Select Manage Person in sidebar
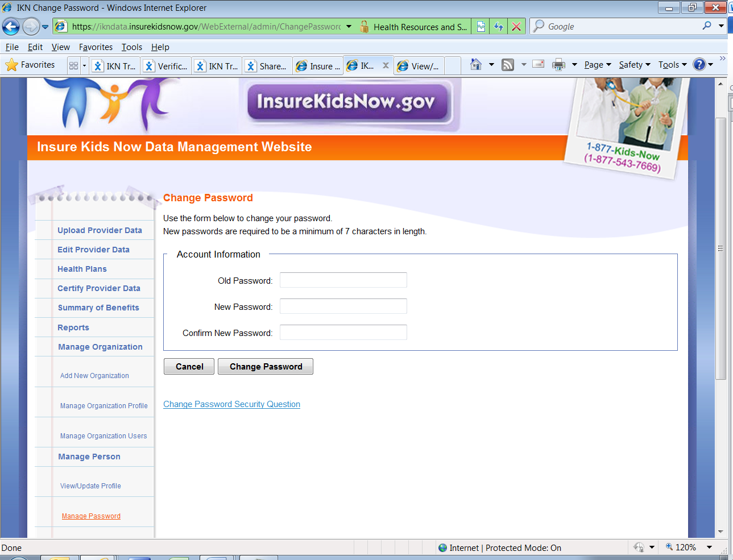 pos(89,457)
